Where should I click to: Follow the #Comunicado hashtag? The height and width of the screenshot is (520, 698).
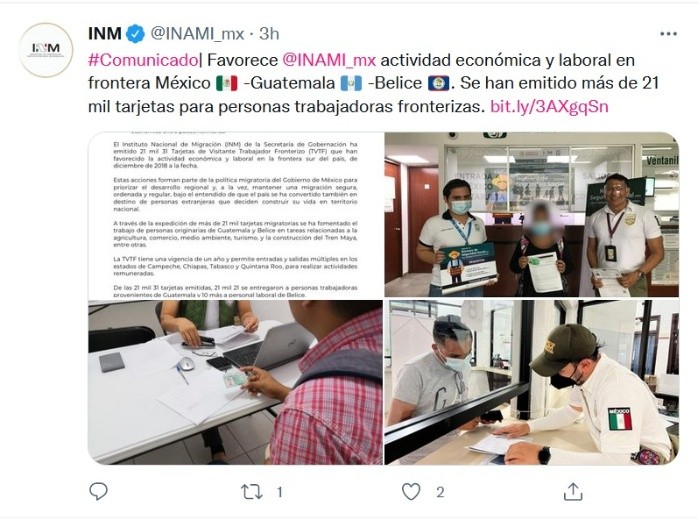pyautogui.click(x=143, y=60)
